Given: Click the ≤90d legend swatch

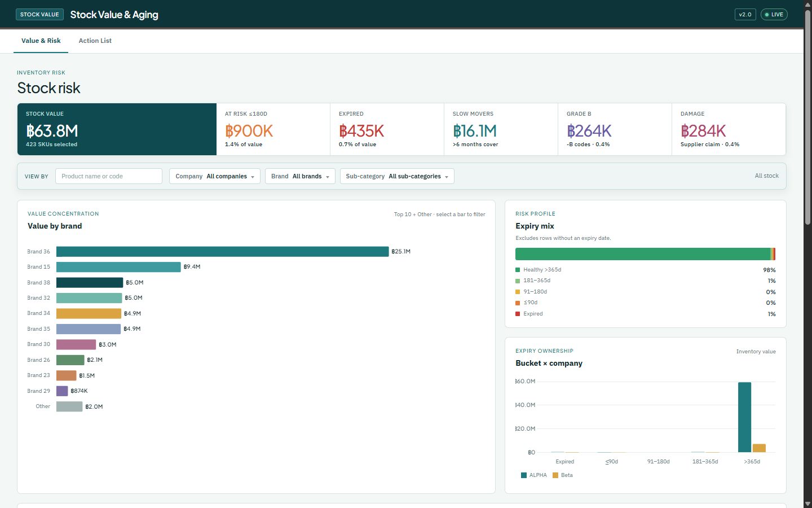Looking at the screenshot, I should [518, 303].
